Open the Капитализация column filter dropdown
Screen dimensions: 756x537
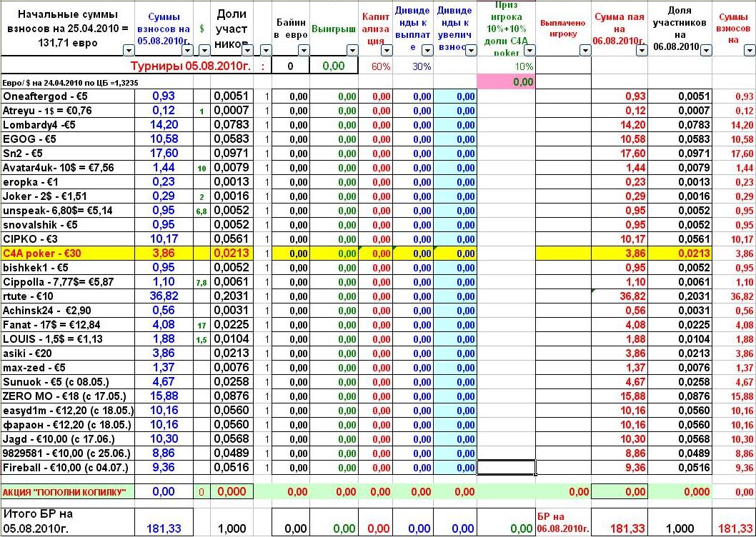click(x=385, y=50)
